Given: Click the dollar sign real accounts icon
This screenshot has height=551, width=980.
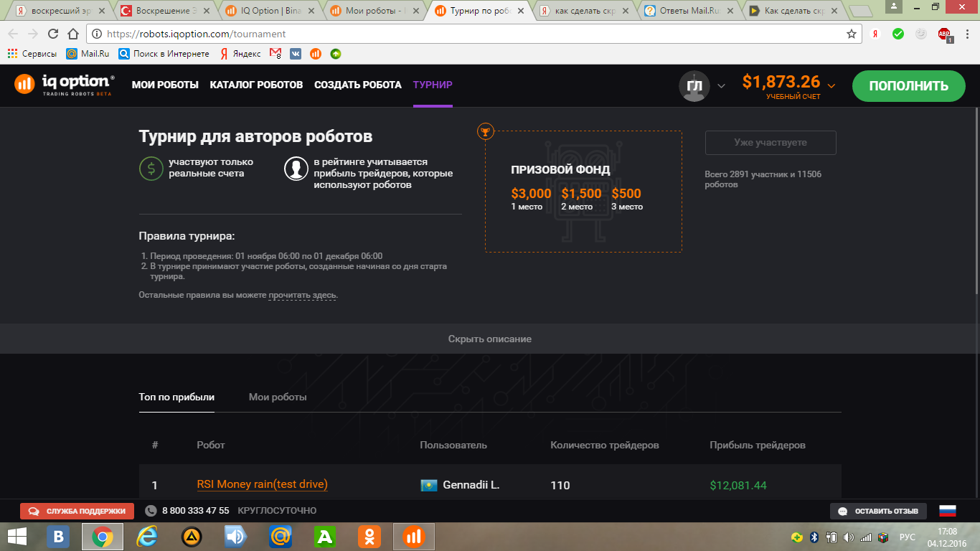Looking at the screenshot, I should pyautogui.click(x=151, y=169).
